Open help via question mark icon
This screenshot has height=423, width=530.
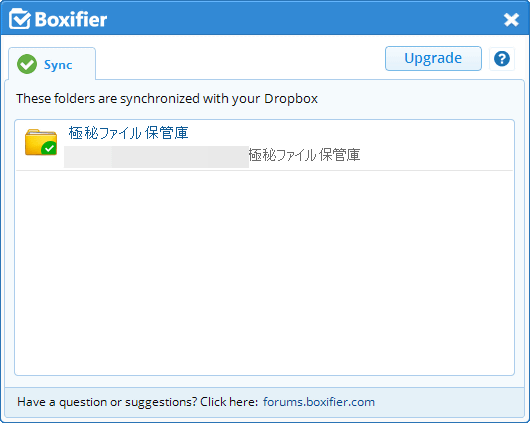point(502,59)
